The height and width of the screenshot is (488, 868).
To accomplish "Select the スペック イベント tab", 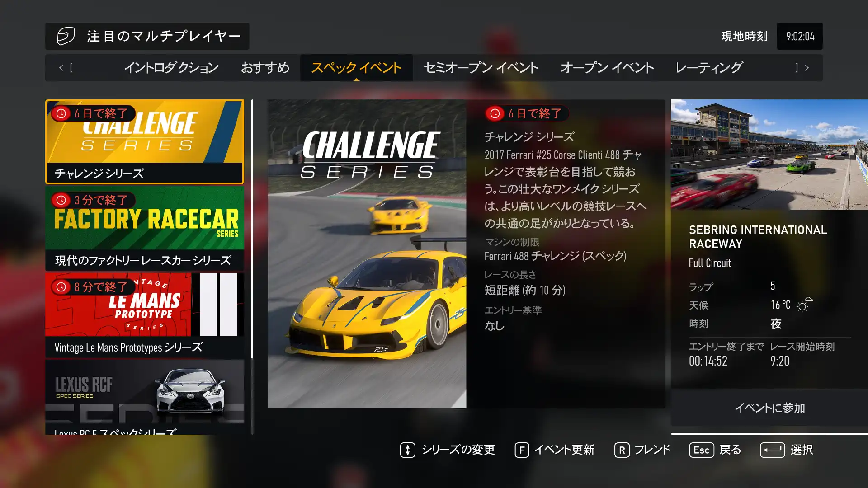I will 356,68.
